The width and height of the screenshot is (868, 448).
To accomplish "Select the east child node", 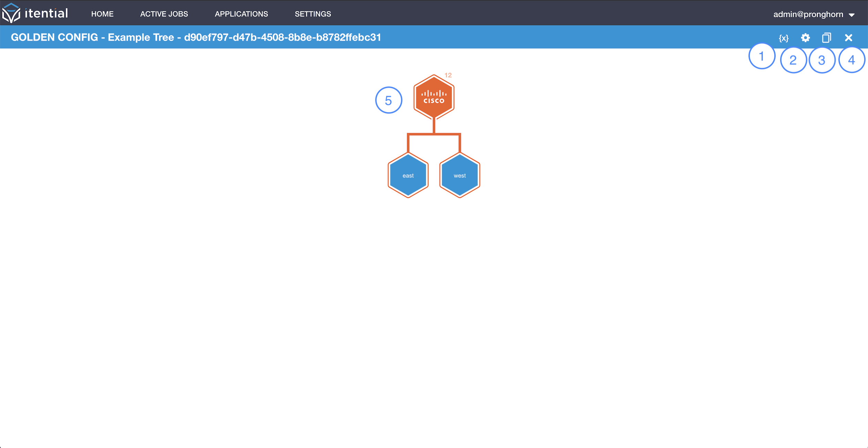I will point(408,175).
